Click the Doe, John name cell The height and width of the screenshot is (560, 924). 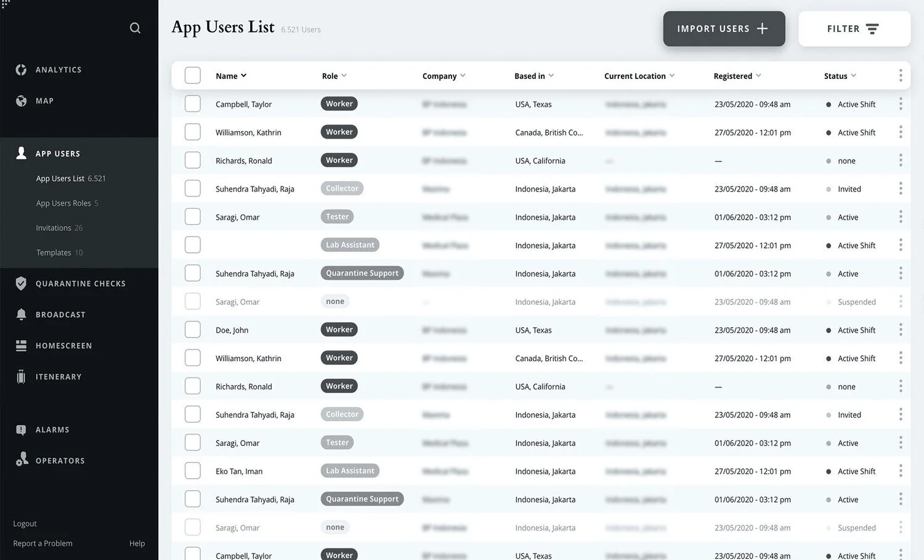(x=232, y=330)
